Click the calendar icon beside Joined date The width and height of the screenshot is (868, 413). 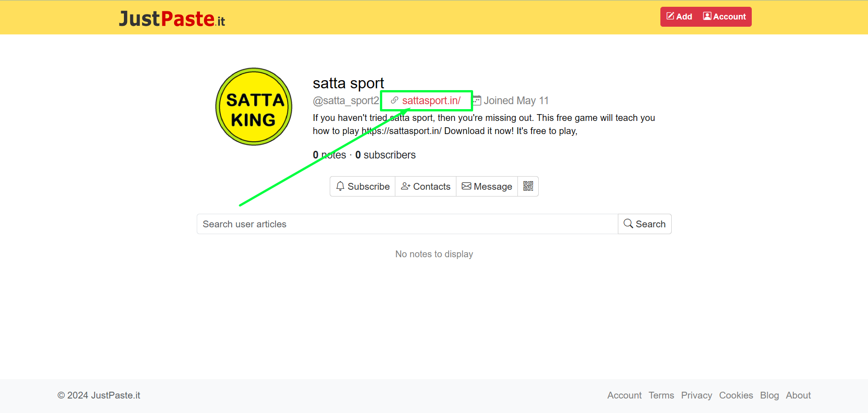(477, 101)
